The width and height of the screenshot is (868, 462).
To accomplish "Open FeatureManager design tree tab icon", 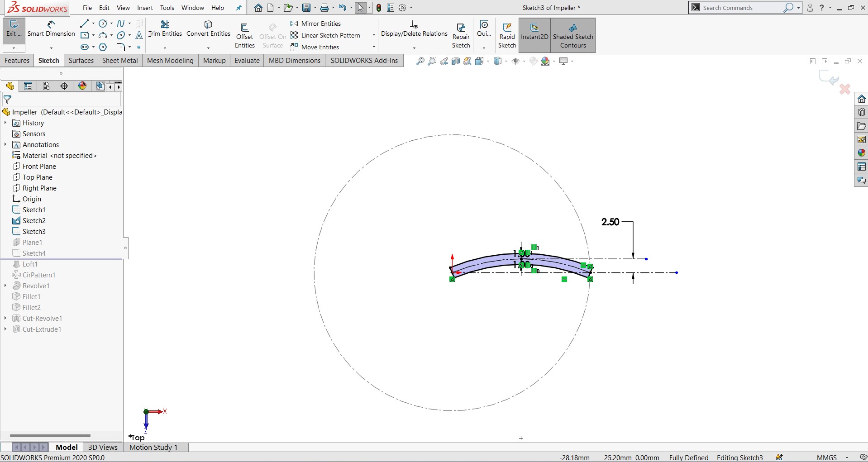I will [x=10, y=86].
